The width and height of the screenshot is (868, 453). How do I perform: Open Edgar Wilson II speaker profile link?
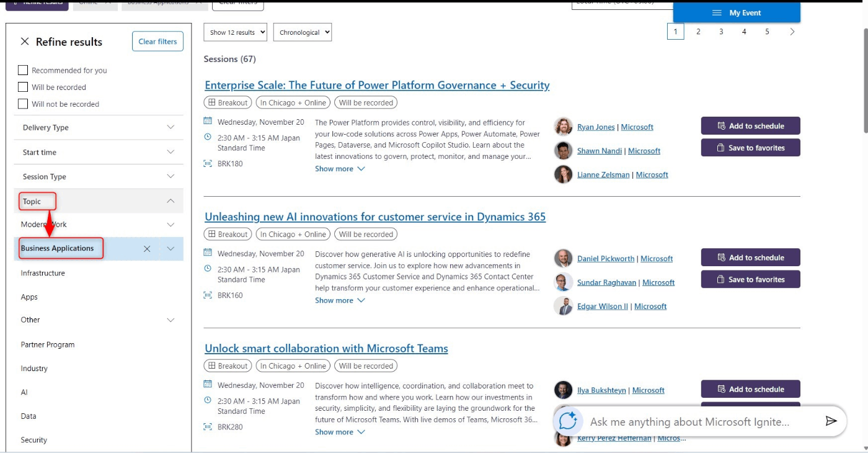coord(603,306)
